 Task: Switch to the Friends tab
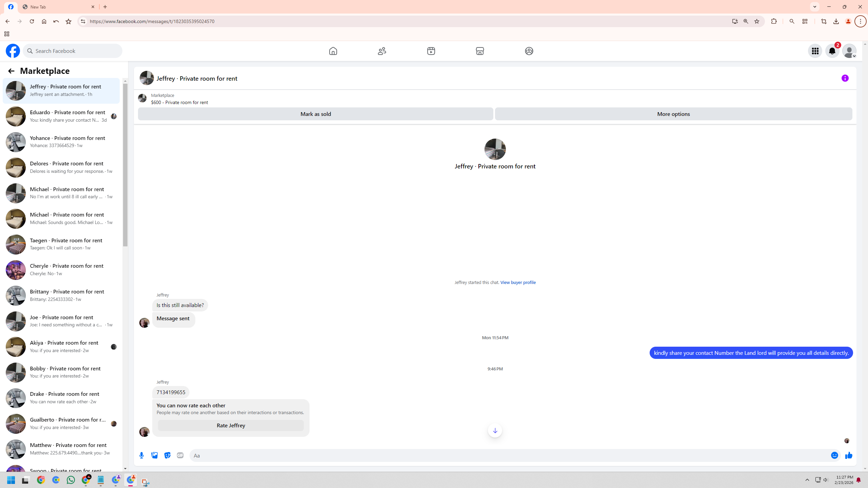click(x=382, y=51)
